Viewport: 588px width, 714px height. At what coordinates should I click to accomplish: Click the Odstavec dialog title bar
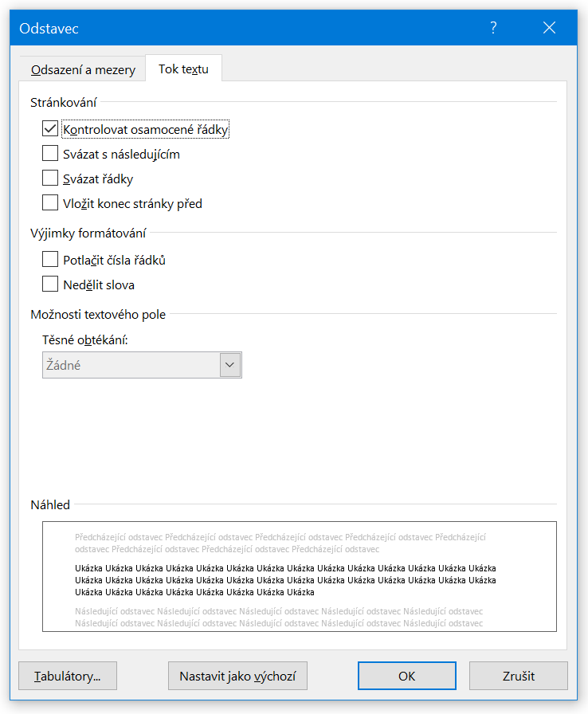point(239,28)
